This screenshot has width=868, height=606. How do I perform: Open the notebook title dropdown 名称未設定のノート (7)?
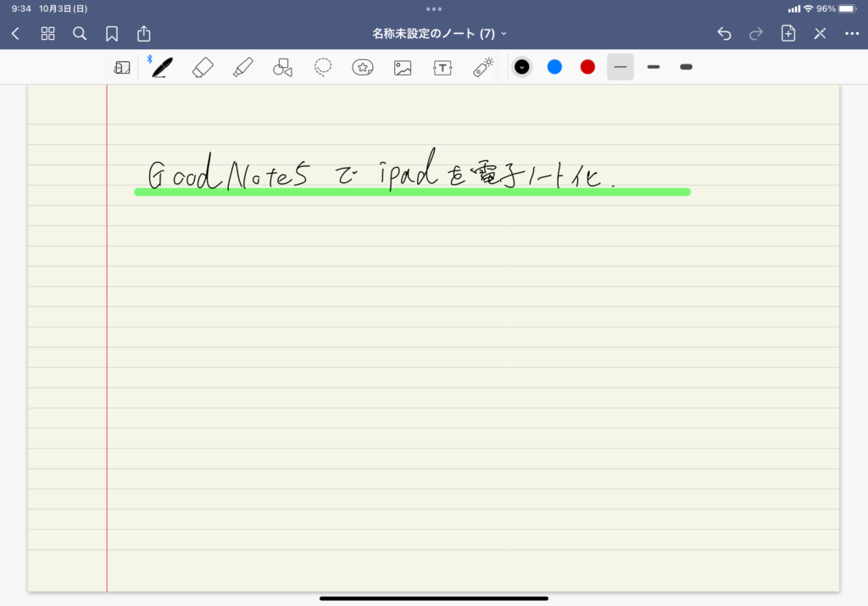tap(440, 34)
